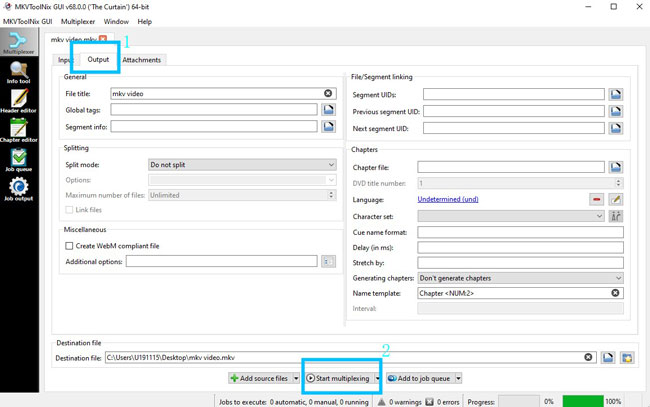Browse for the destination file
The width and height of the screenshot is (650, 407).
click(x=608, y=357)
